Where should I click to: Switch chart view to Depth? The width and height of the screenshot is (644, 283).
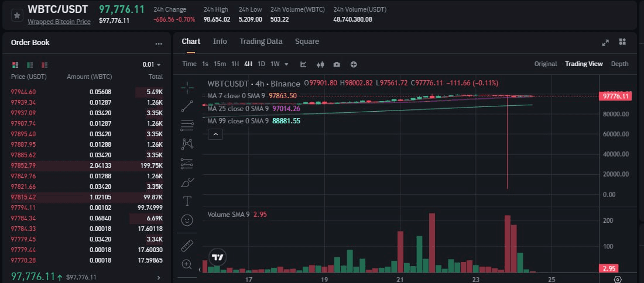619,64
